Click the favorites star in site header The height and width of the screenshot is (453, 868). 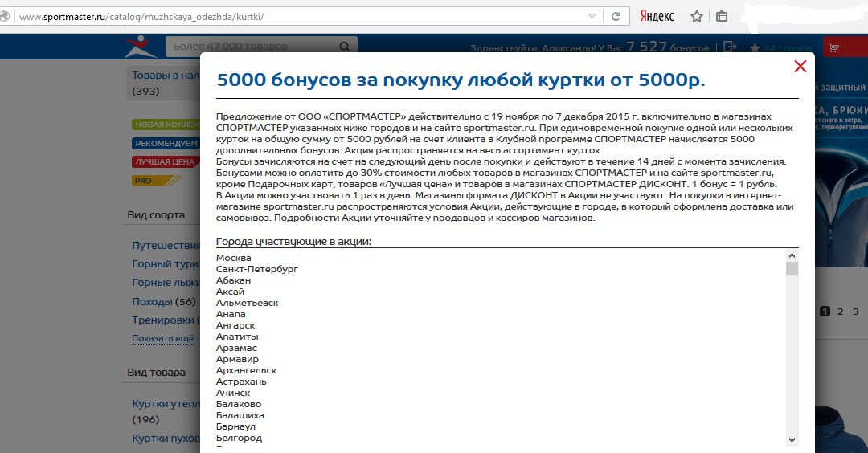pos(755,48)
